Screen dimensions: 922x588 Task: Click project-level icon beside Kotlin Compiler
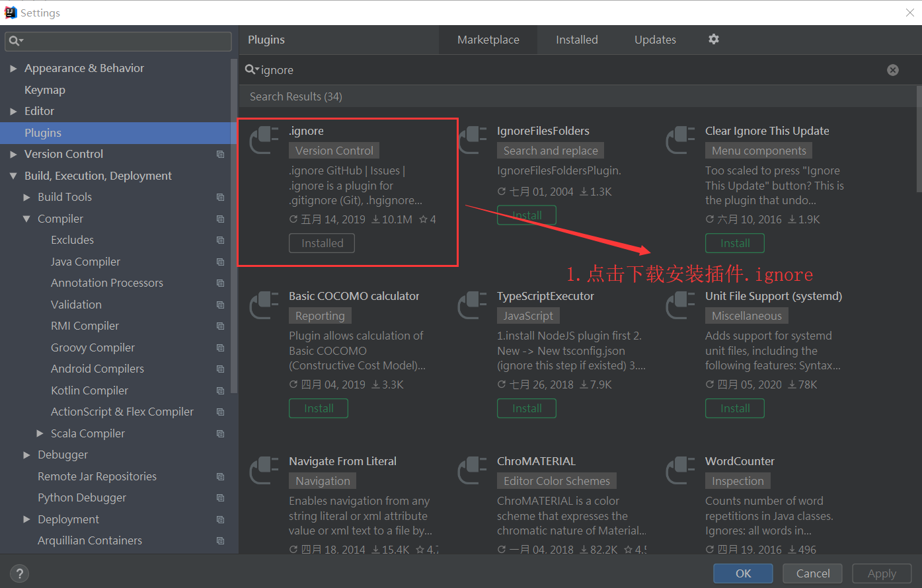point(221,390)
